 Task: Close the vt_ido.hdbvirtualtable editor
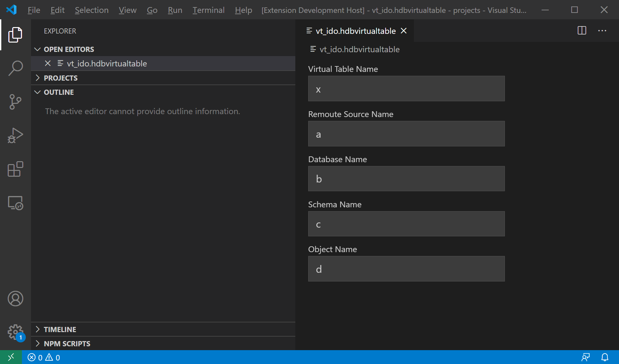coord(404,31)
